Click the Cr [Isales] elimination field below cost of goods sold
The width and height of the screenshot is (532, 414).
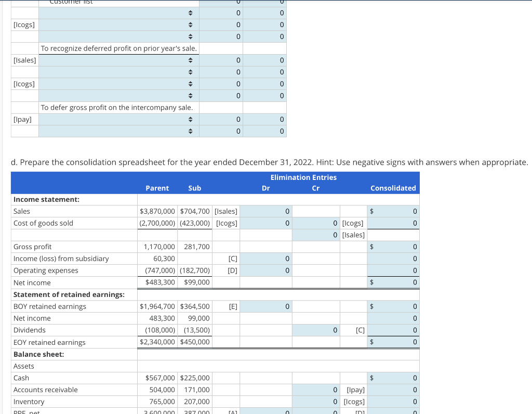click(316, 235)
